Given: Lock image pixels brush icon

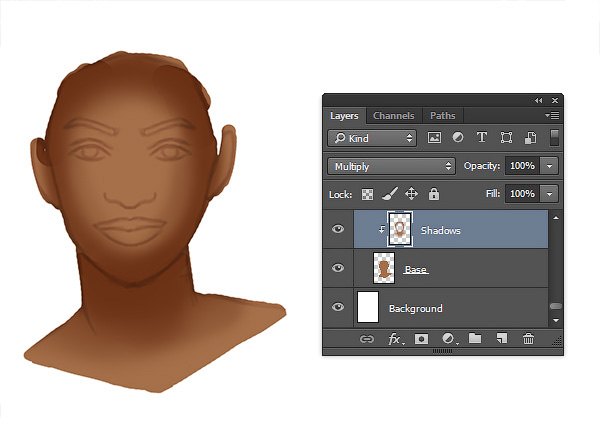Looking at the screenshot, I should tap(390, 194).
